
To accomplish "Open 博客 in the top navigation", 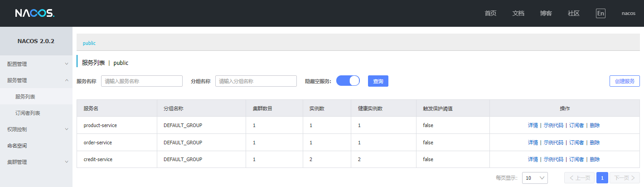I will (546, 13).
